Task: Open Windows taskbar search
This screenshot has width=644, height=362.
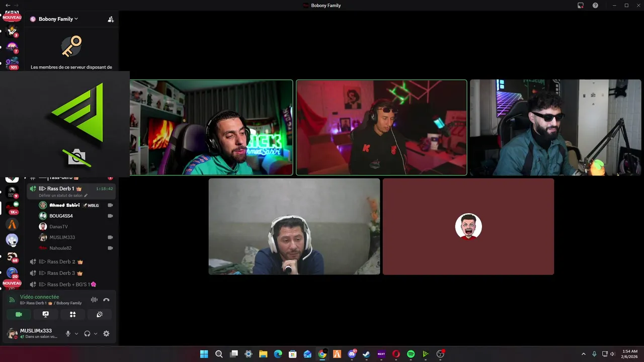Action: pyautogui.click(x=219, y=354)
